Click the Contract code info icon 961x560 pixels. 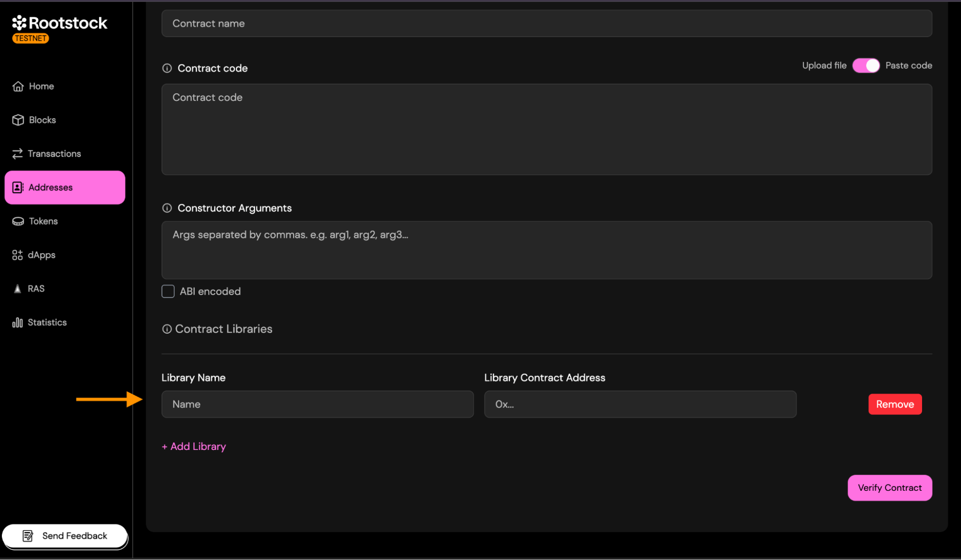click(167, 68)
